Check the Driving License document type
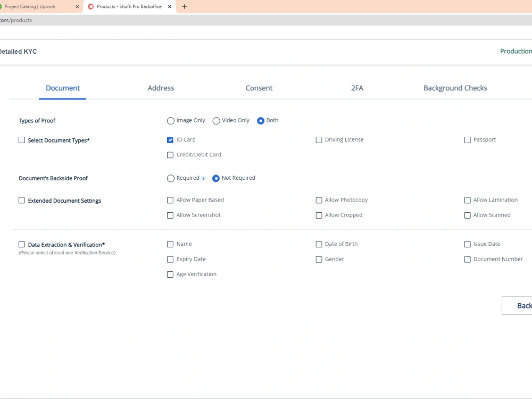 click(319, 139)
